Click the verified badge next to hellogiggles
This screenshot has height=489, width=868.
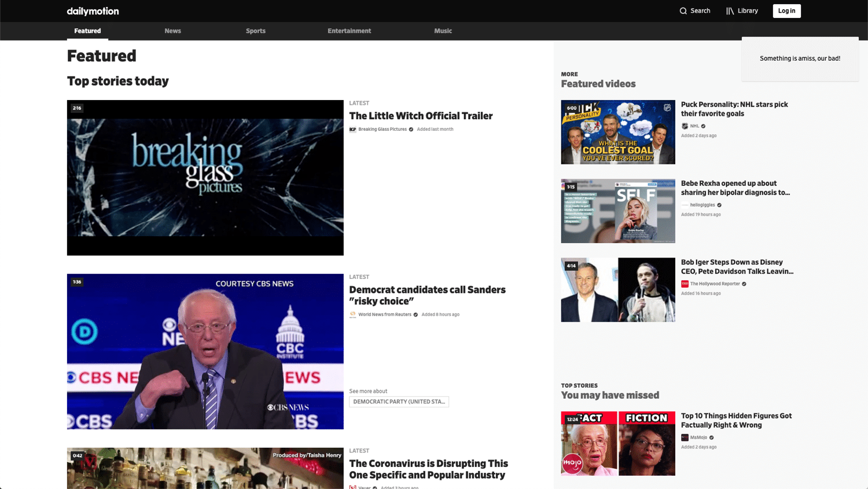(x=719, y=205)
